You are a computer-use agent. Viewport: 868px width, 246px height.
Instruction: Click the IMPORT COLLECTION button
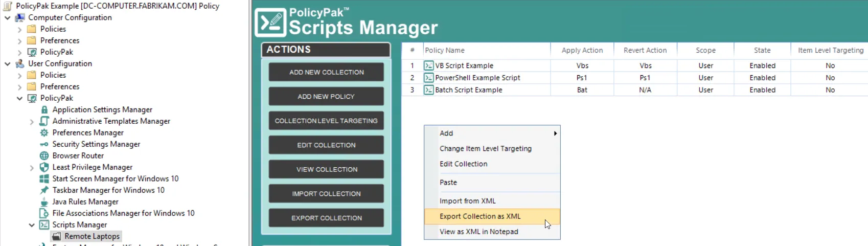click(326, 193)
